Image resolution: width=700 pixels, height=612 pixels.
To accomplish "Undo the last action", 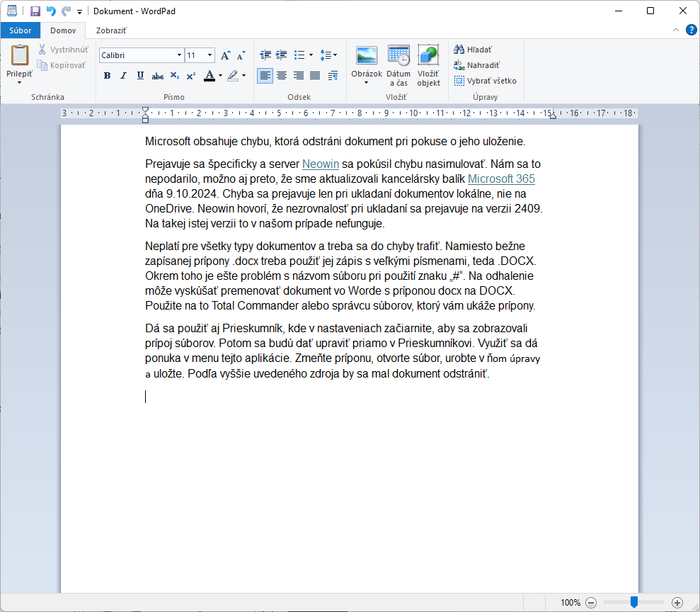I will (50, 11).
